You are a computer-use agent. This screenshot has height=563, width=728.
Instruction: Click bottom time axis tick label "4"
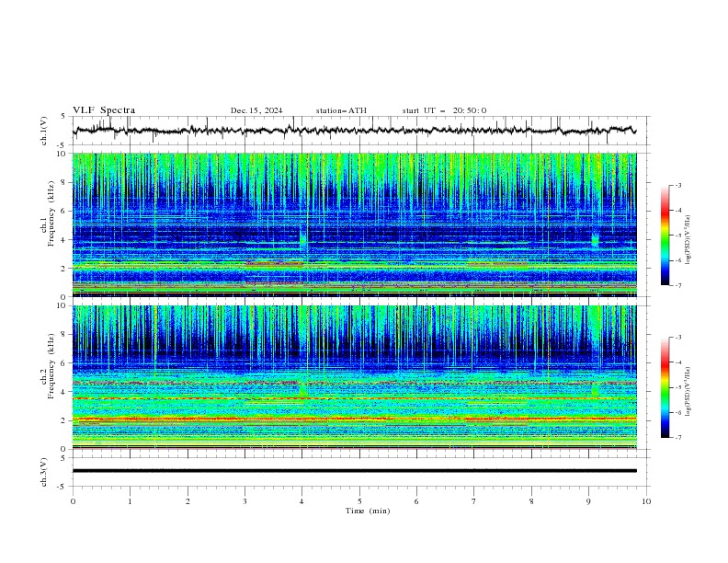[x=301, y=501]
